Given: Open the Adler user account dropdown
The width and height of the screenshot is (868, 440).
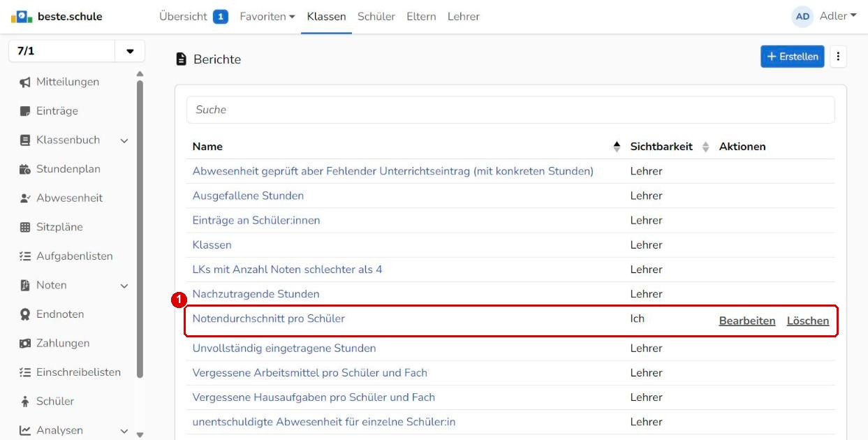Looking at the screenshot, I should tap(838, 16).
